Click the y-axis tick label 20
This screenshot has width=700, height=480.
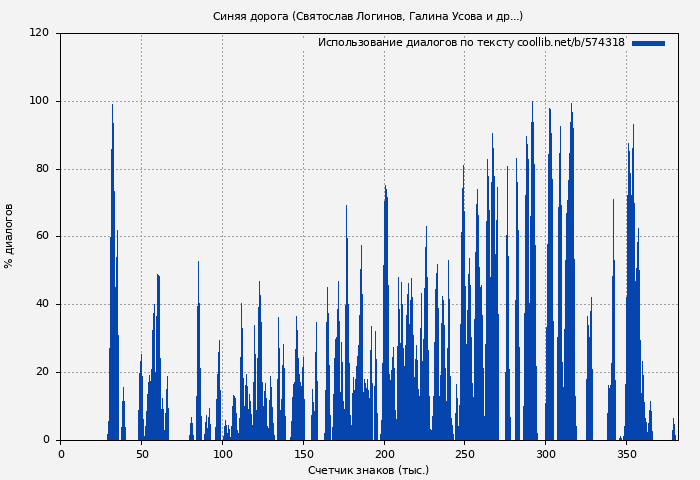(x=42, y=372)
